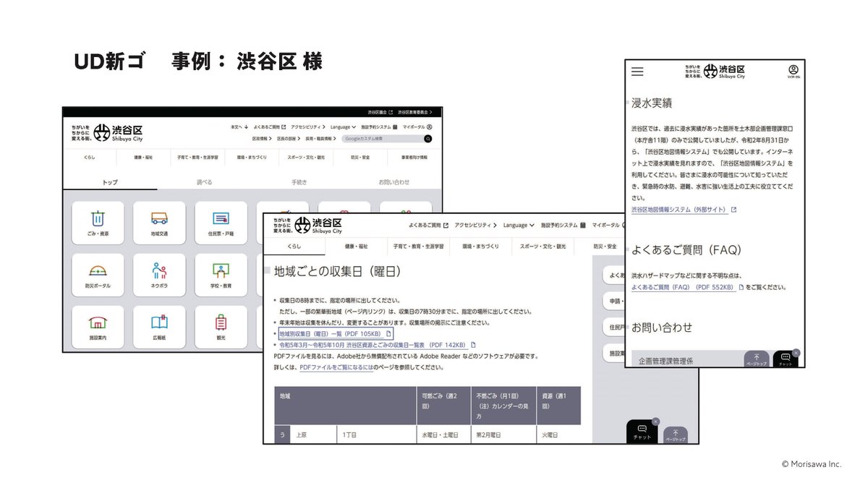Jump to 本文へ on the homepage
Viewport: 868px width, 488px height.
pos(239,127)
